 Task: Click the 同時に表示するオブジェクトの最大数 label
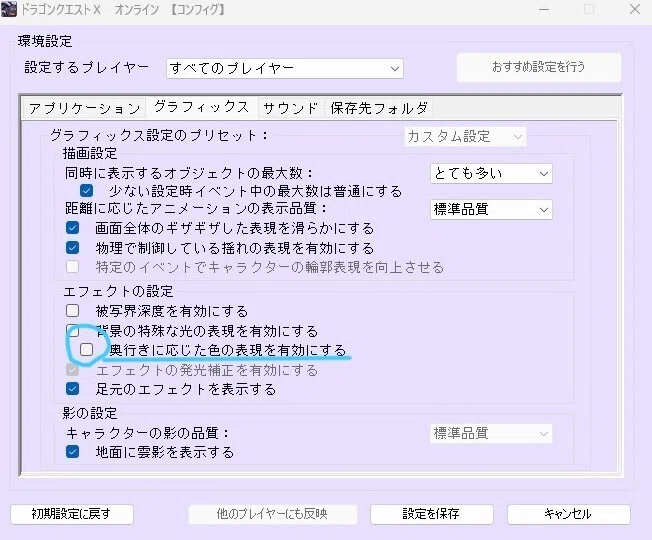click(x=189, y=173)
